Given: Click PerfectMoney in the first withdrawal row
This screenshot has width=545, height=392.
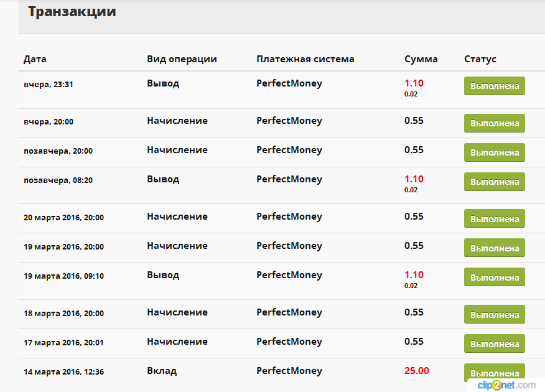Looking at the screenshot, I should pyautogui.click(x=289, y=83).
